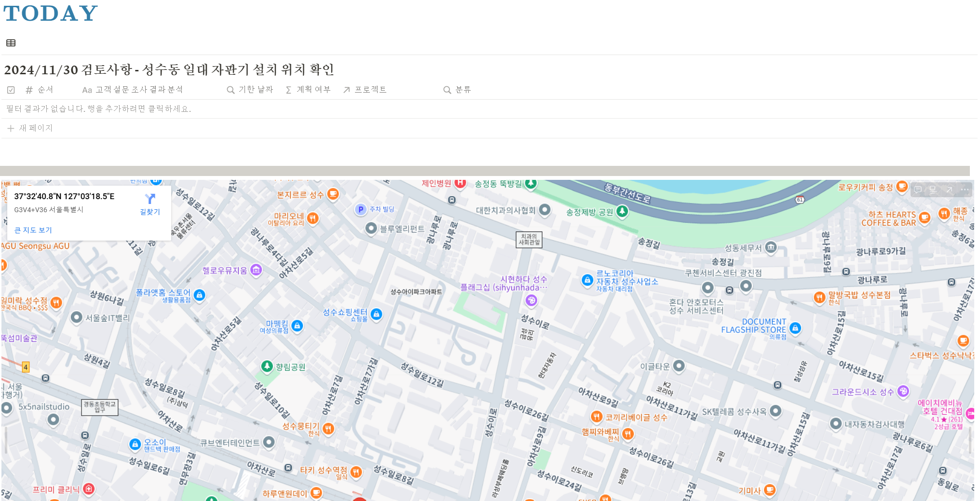
Task: Click the 서울숲IT밸리 map pin
Action: [x=76, y=317]
